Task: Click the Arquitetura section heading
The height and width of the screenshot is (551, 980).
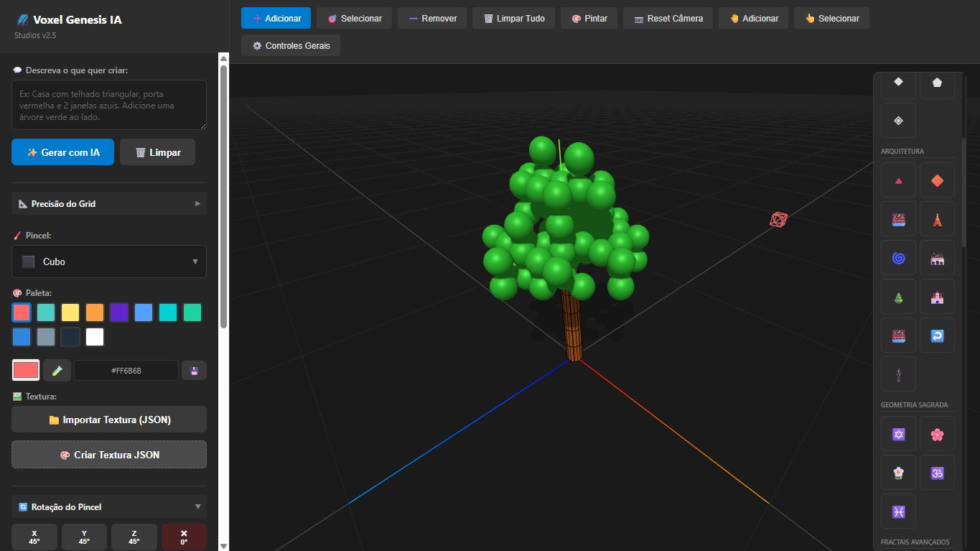Action: (x=902, y=151)
